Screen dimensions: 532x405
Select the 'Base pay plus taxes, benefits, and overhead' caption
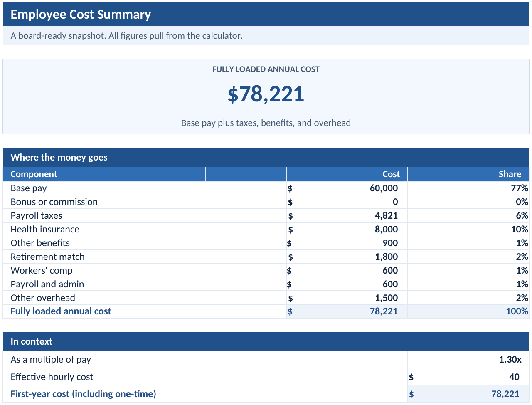click(266, 123)
